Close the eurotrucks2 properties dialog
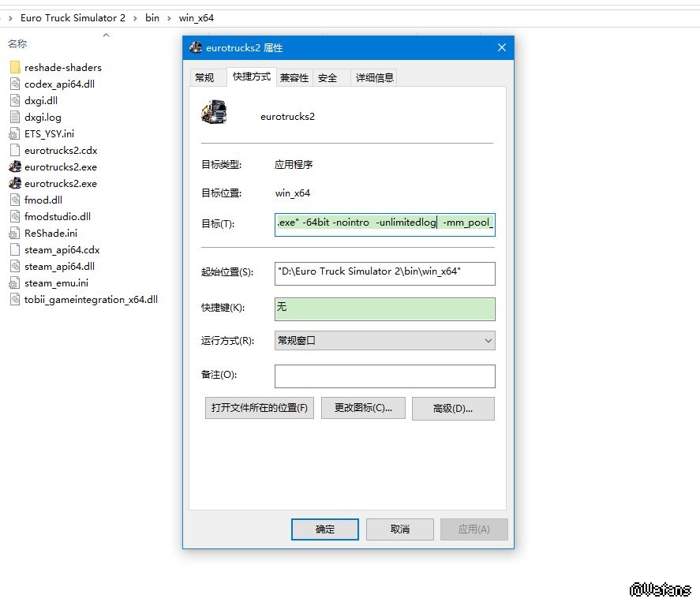The width and height of the screenshot is (700, 606). click(502, 47)
